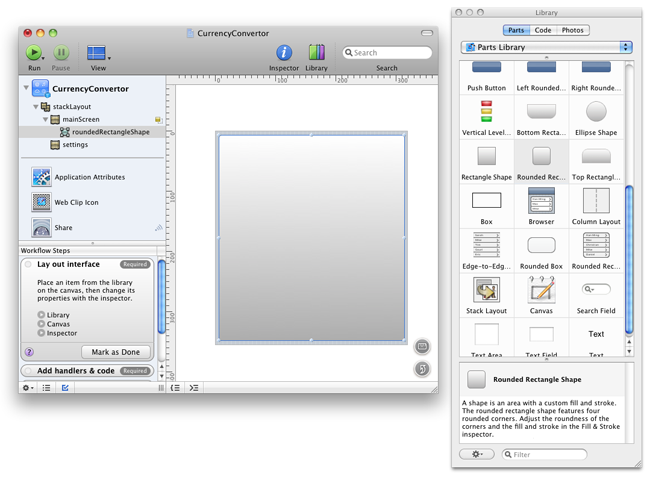Open the Inspector from the toolbar

(x=284, y=53)
